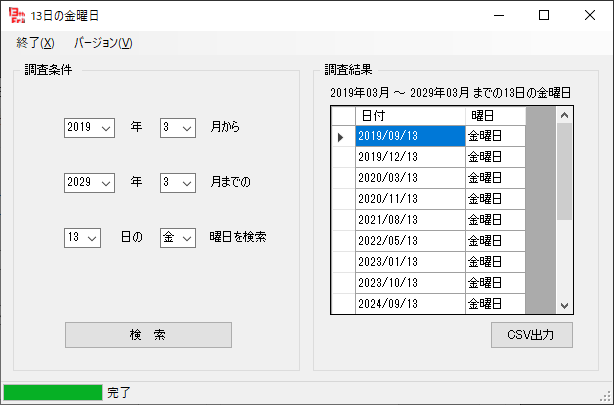Click the CSV出力 export button
The height and width of the screenshot is (405, 614).
point(532,334)
